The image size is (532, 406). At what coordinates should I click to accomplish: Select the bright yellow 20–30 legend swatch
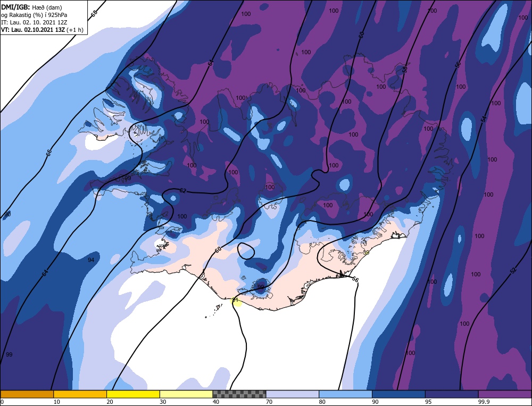point(133,394)
